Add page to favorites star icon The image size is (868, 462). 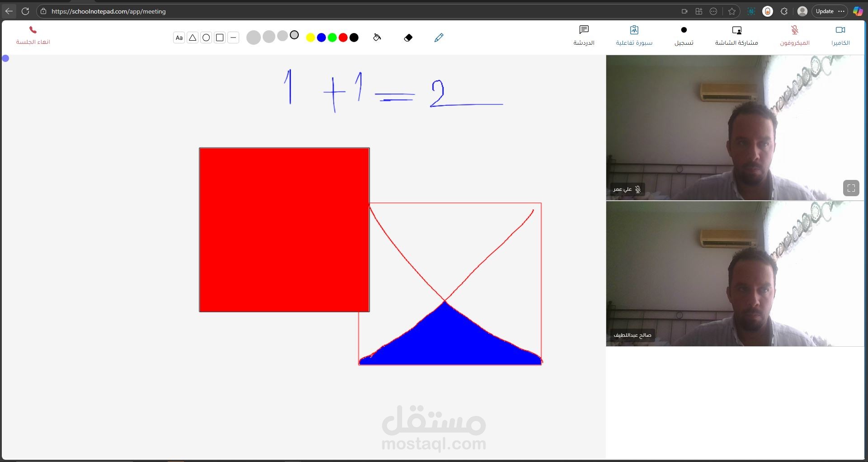(x=732, y=11)
